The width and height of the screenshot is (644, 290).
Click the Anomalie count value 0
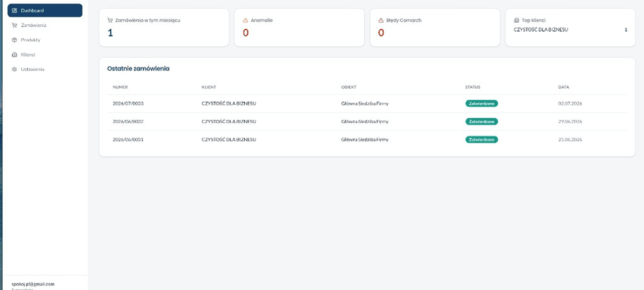[x=246, y=33]
